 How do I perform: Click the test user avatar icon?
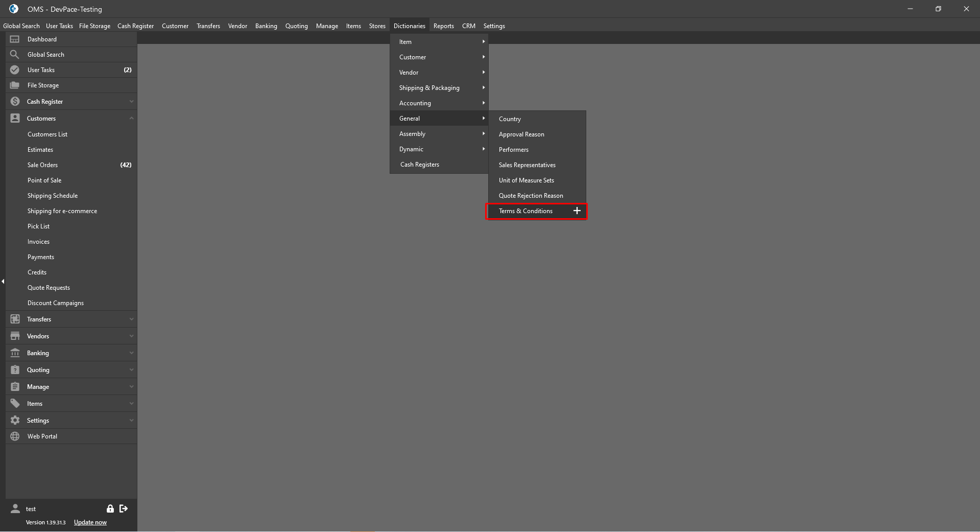point(15,508)
